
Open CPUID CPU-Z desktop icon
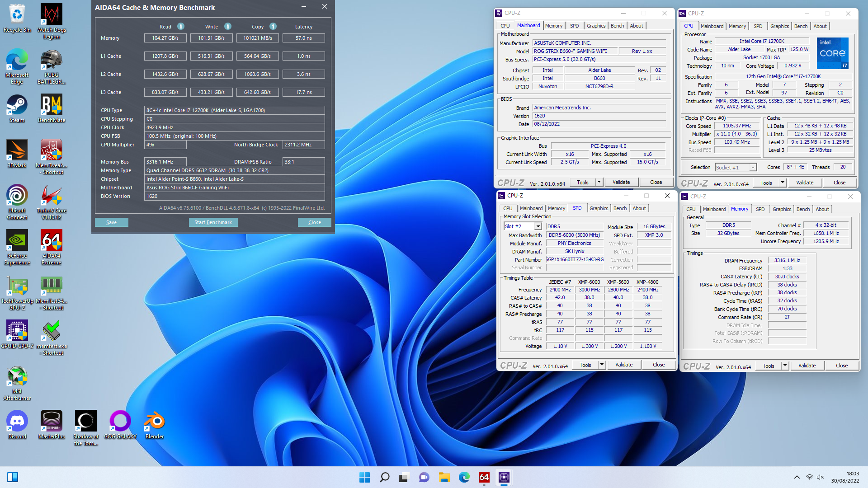[17, 334]
